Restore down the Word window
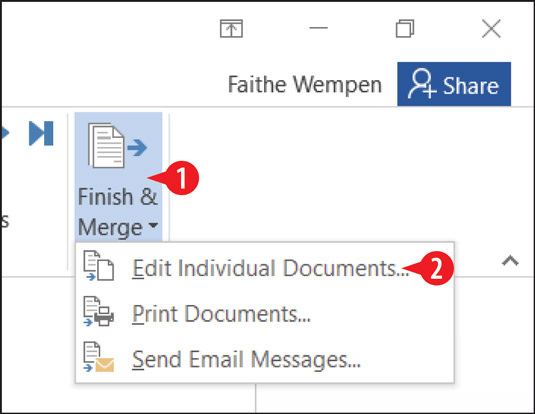Image resolution: width=535 pixels, height=414 pixels. coord(405,28)
